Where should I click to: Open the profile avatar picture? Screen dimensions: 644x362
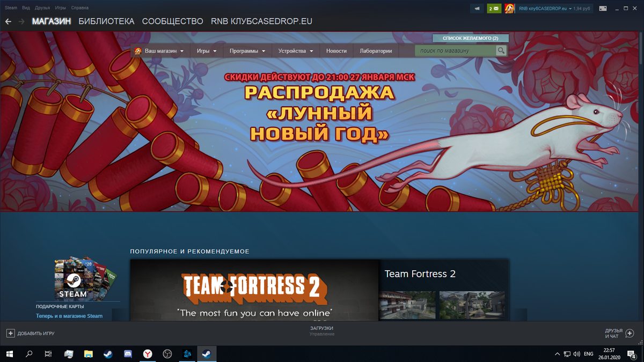510,9
